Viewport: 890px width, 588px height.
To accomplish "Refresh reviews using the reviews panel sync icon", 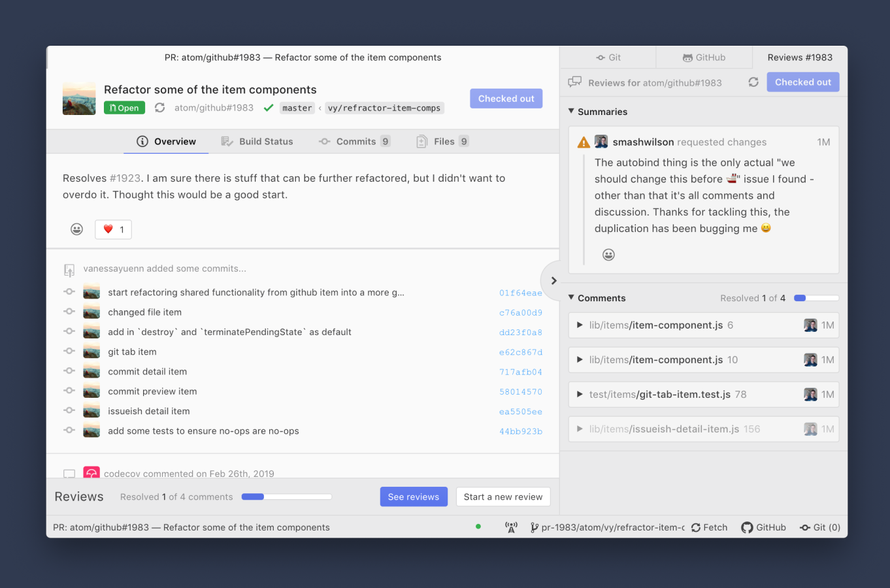I will point(753,82).
